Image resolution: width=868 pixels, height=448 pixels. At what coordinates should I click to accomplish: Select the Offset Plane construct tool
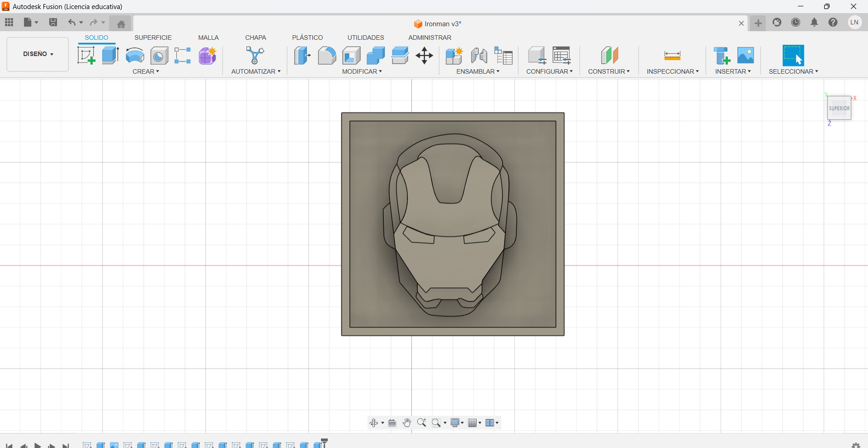[x=609, y=56]
